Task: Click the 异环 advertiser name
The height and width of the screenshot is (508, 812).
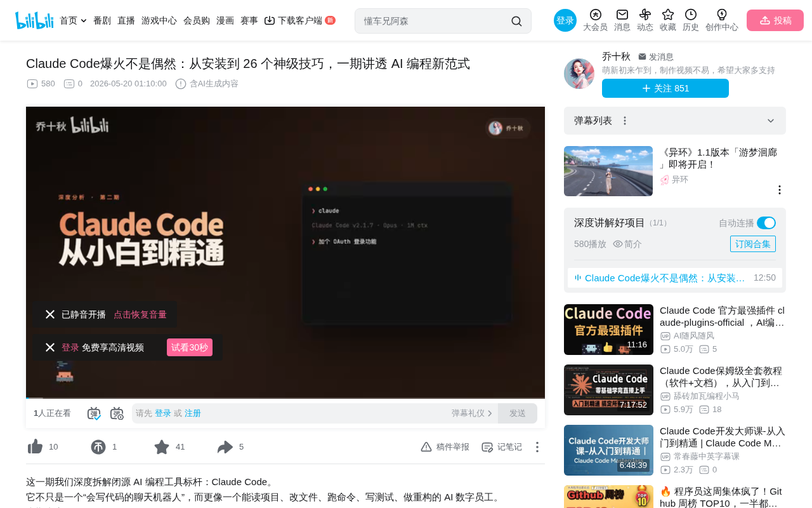Action: [x=680, y=180]
